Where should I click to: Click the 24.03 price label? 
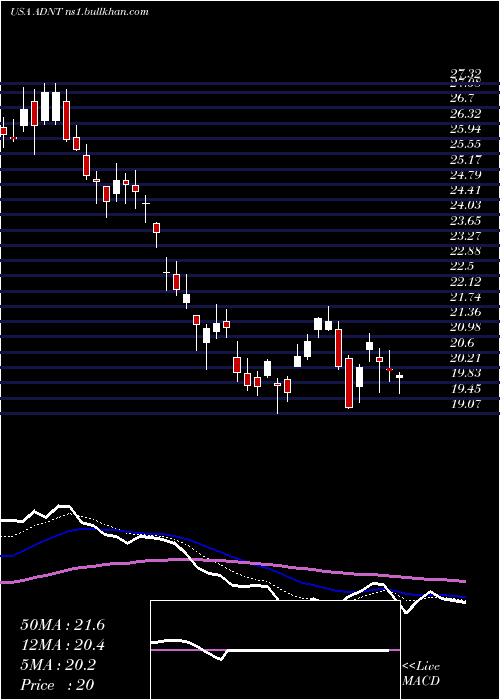pos(467,205)
